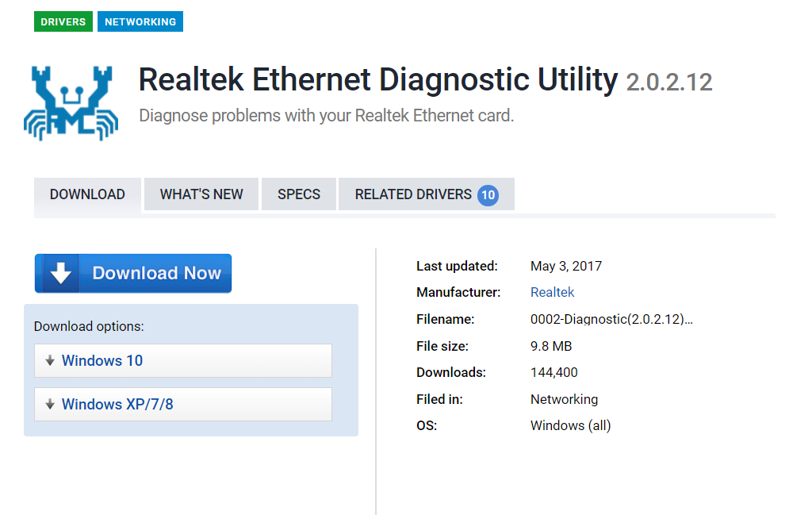
Task: Click the version number 2.0.2.12
Action: click(x=668, y=82)
